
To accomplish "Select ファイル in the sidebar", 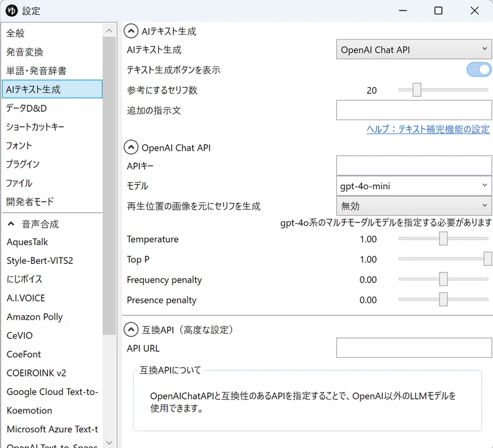I will [52, 183].
